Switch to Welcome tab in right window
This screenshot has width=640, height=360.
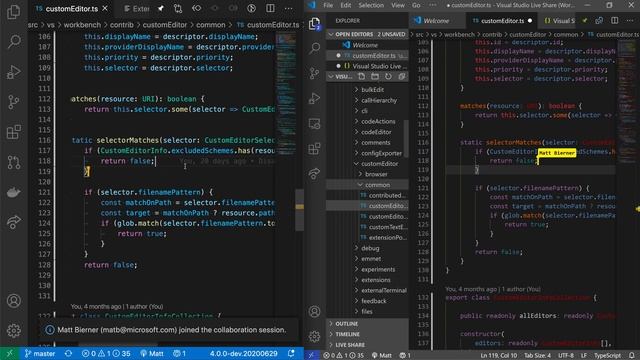point(436,20)
